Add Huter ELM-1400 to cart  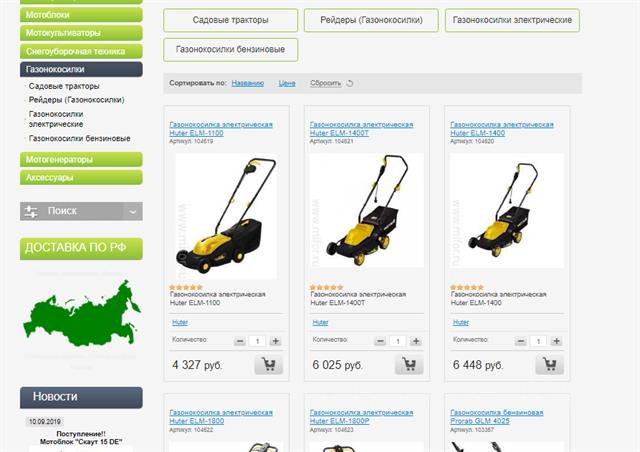[549, 365]
